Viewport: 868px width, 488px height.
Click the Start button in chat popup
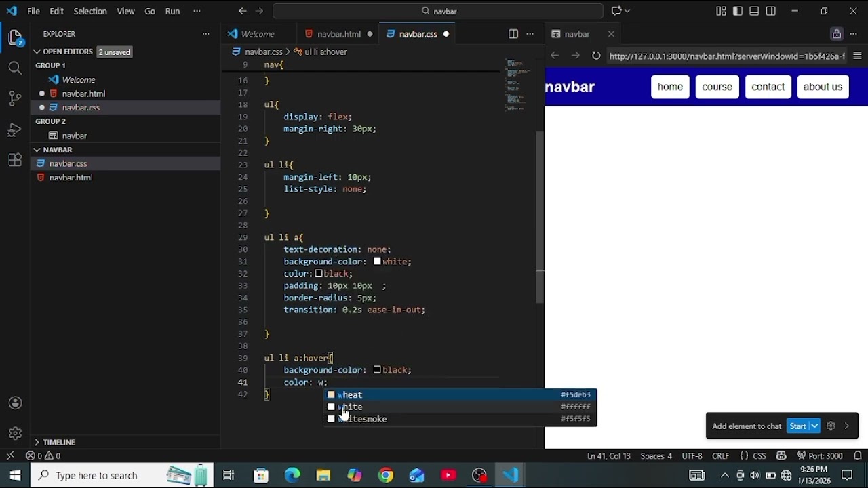(x=797, y=426)
